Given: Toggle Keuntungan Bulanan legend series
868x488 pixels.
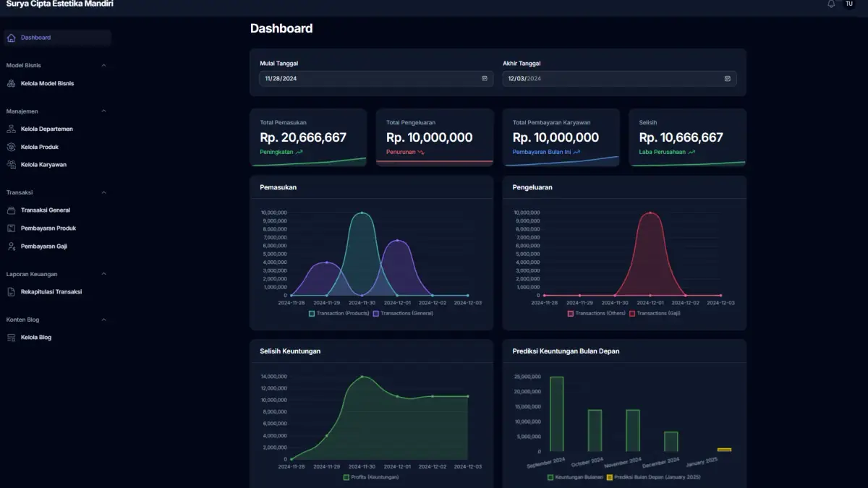Looking at the screenshot, I should [575, 477].
